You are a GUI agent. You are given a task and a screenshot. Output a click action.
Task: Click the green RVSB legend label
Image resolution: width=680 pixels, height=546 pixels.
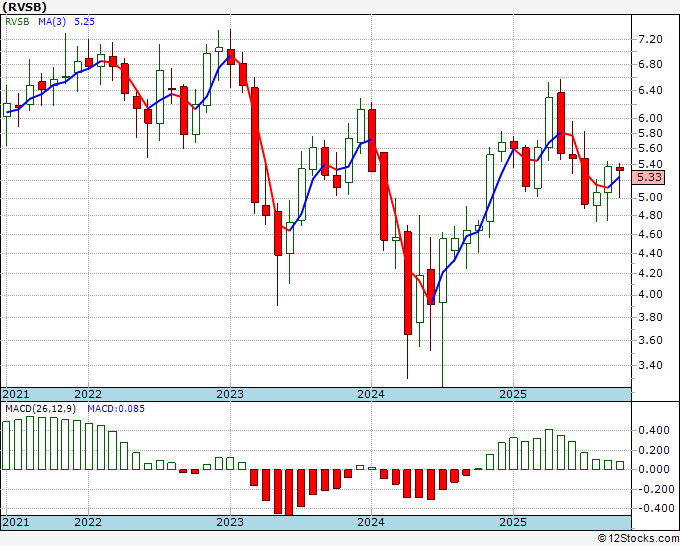[x=17, y=22]
